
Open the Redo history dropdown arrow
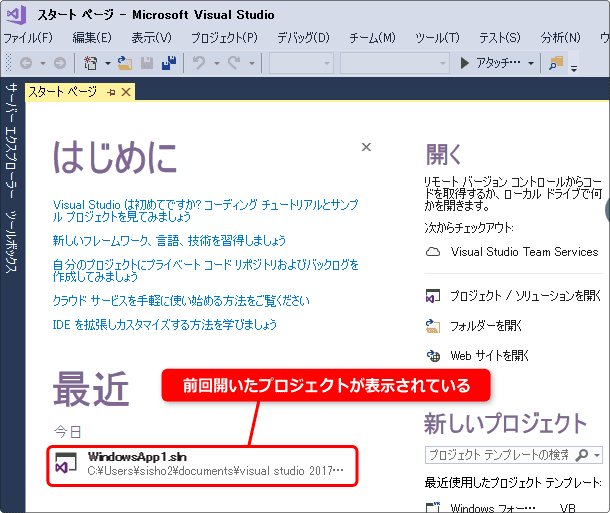tap(252, 63)
